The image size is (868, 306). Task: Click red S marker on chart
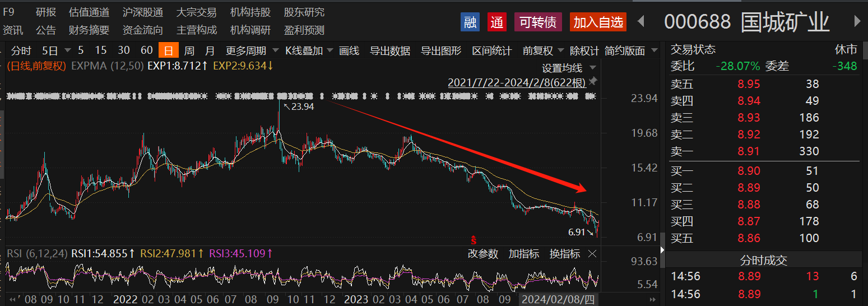tap(474, 239)
